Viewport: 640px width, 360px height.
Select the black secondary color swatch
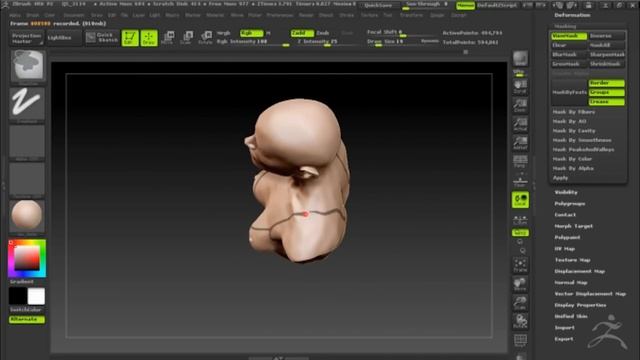[x=18, y=296]
